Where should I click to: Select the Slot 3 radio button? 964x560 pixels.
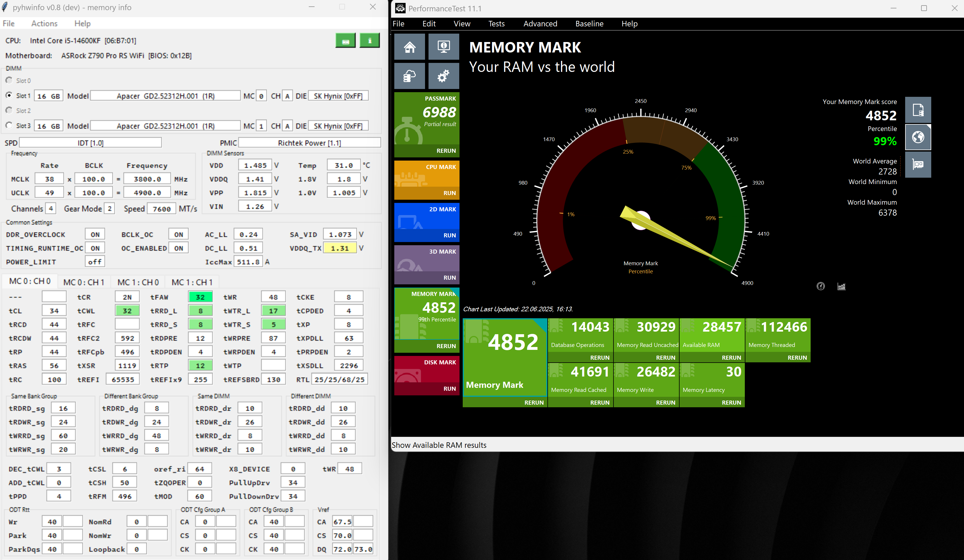[x=9, y=126]
